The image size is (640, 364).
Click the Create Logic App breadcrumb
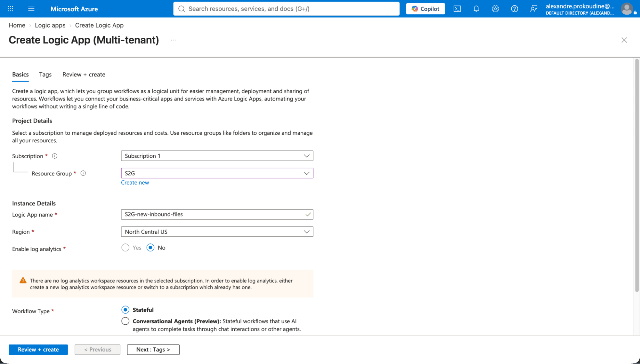[x=99, y=25]
